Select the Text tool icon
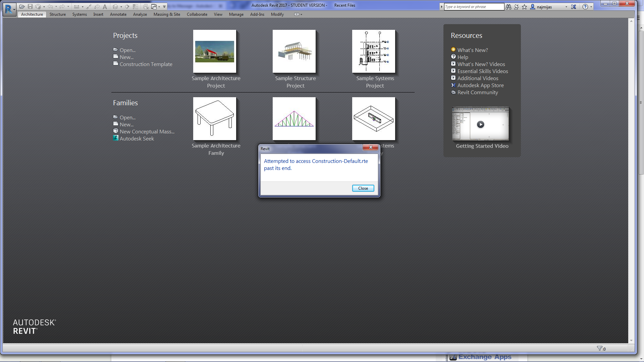644x362 pixels. click(x=105, y=7)
